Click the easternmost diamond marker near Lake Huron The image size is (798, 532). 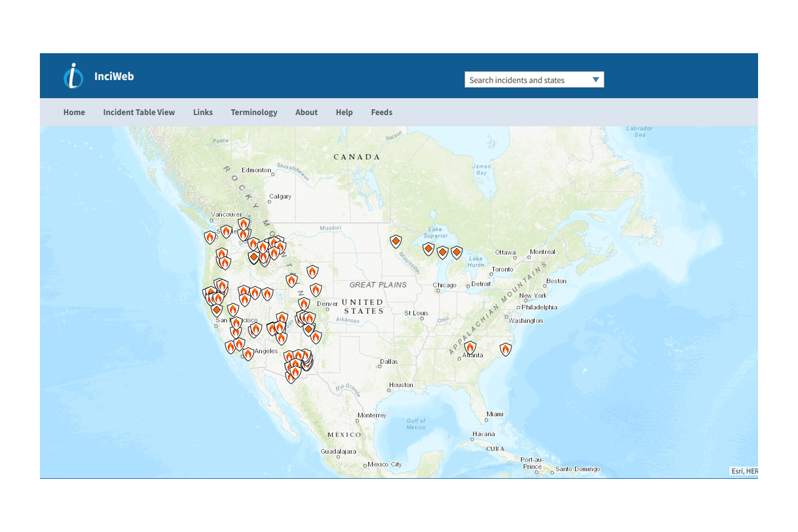456,252
